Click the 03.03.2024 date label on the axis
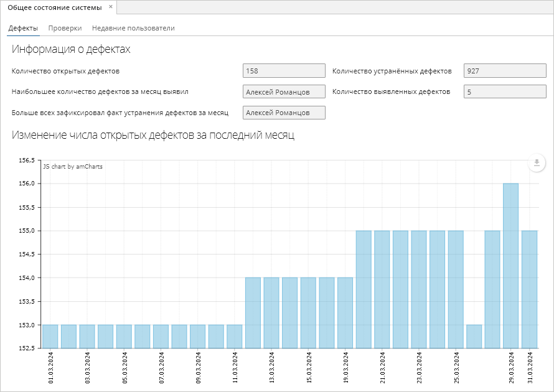The height and width of the screenshot is (392, 554). (87, 368)
